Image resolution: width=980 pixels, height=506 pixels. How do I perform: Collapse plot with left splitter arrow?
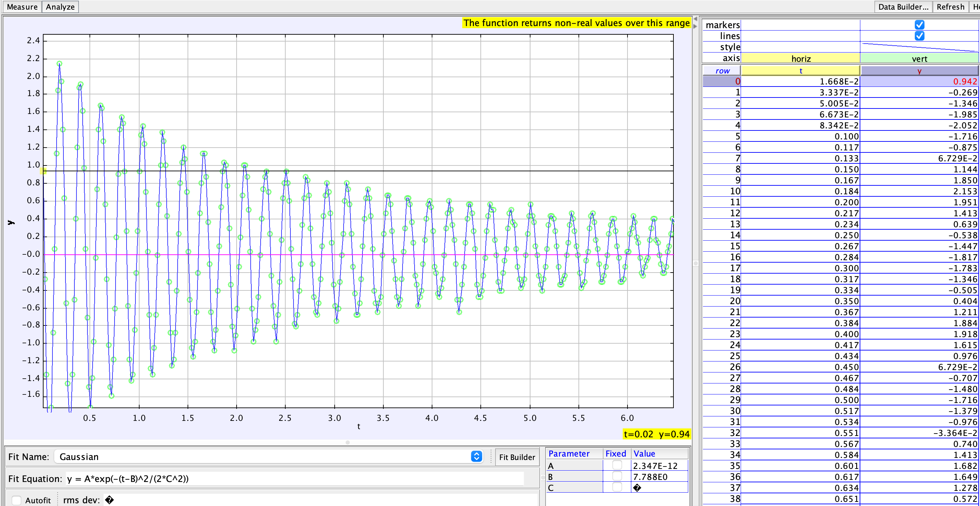click(695, 19)
